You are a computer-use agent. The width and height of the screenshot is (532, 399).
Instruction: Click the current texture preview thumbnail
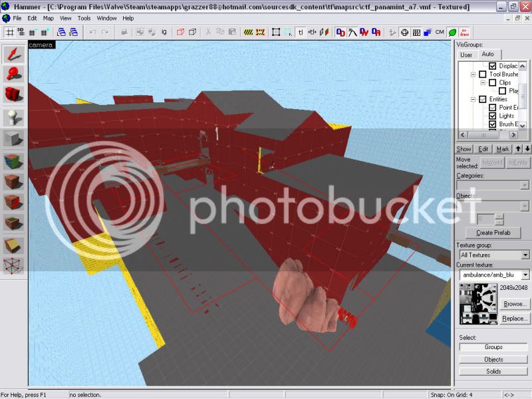click(x=478, y=304)
